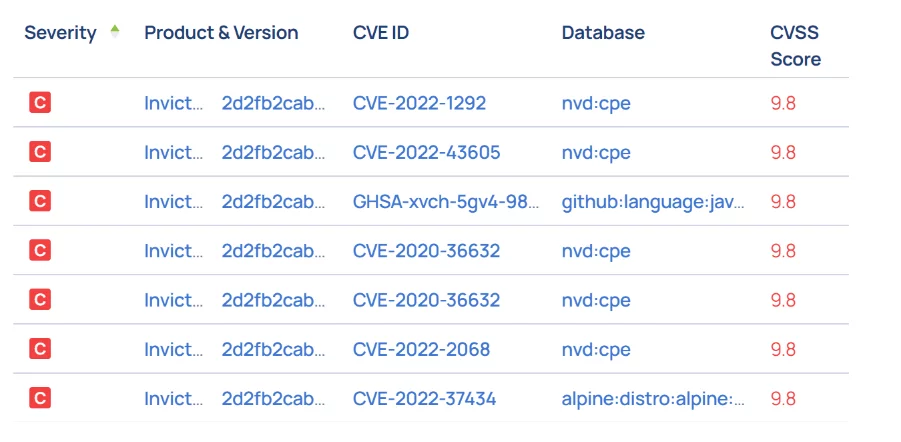Open the CVE-2022-1292 link
This screenshot has width=901, height=442.
(x=419, y=103)
